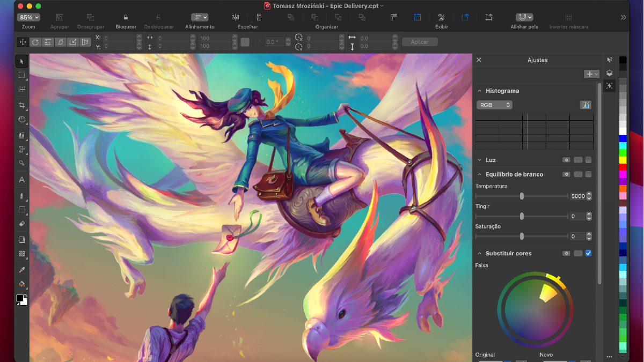Select the Crop tool in the toolbox

point(22,105)
